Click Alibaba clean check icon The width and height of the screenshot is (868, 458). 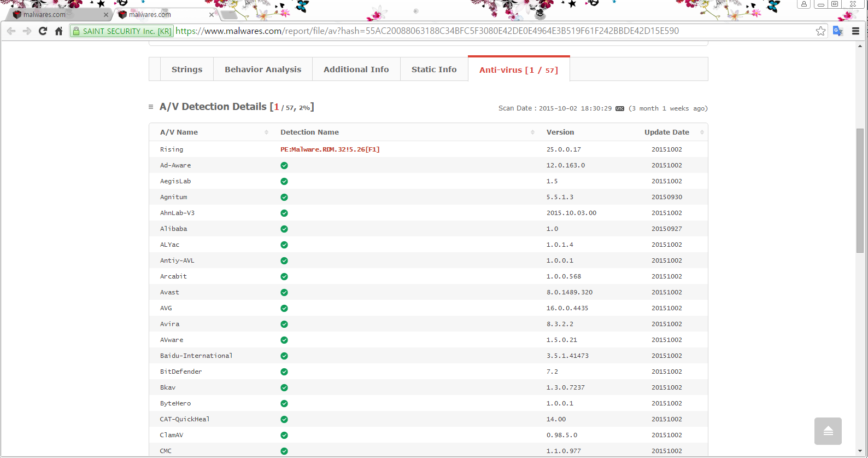click(284, 229)
